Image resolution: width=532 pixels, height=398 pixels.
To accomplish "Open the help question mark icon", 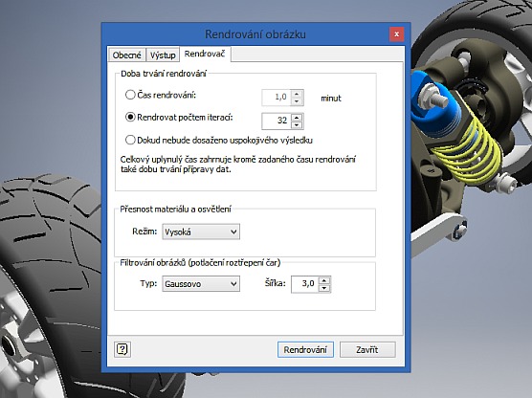I will [122, 349].
